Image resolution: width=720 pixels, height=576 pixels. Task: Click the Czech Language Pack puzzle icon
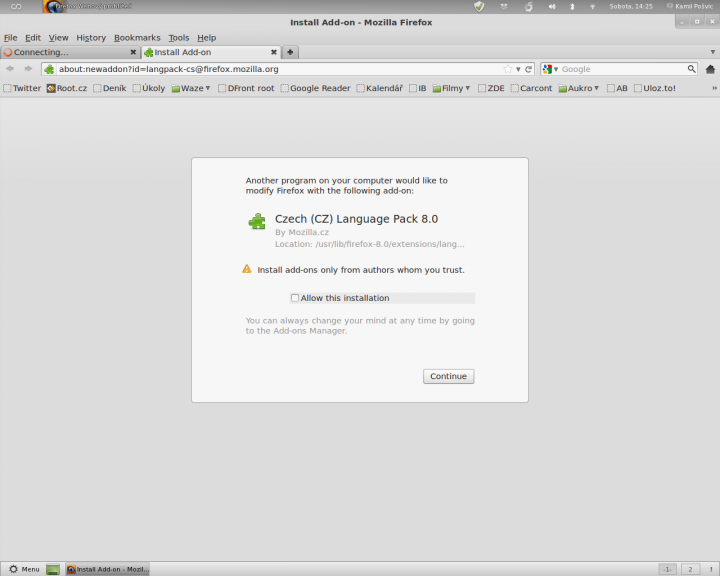click(x=257, y=221)
